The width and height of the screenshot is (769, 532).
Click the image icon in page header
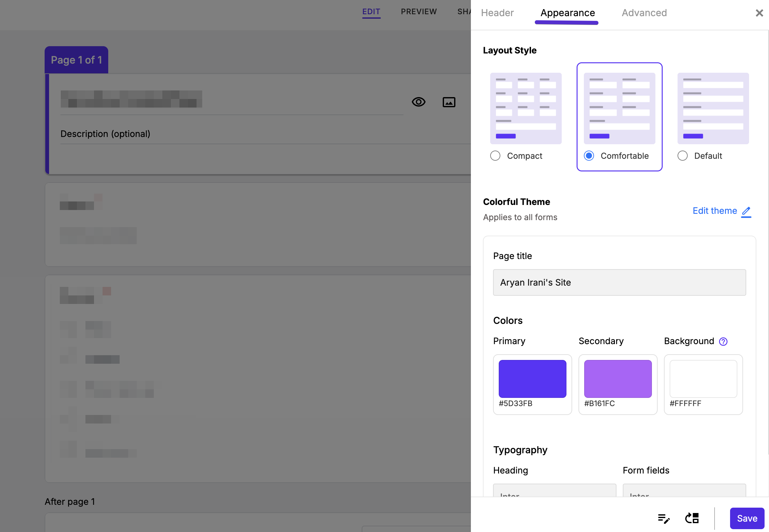coord(449,102)
